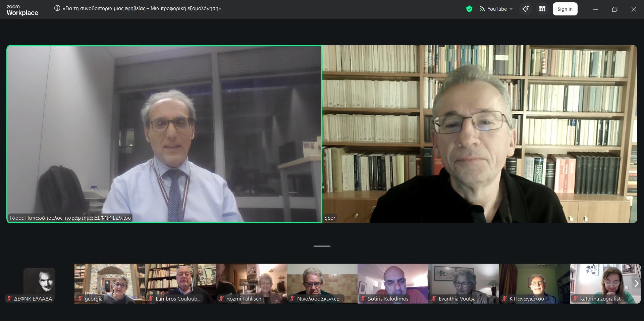Click the Zoom Workplace logo
644x321 pixels.
tap(22, 10)
